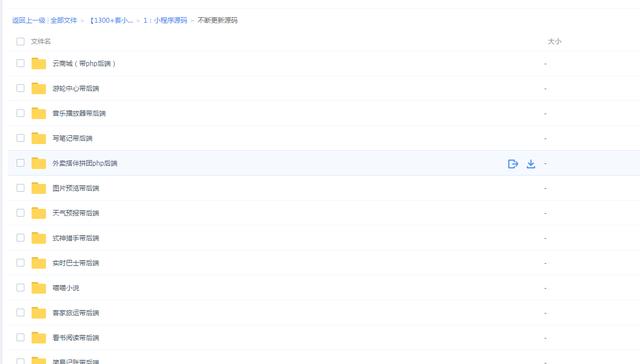640x364 pixels.
Task: Tick the checkbox for 式神猎手带后端
Action: [20, 237]
